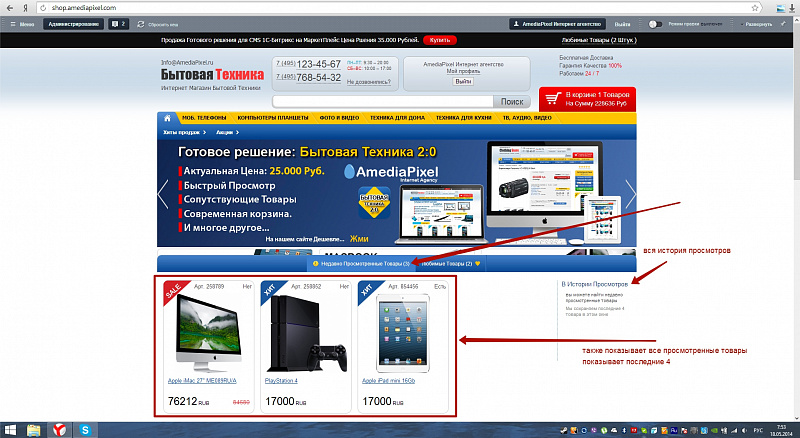Expand the Развернуть panel dropdown
The height and width of the screenshot is (438, 800).
tap(756, 24)
